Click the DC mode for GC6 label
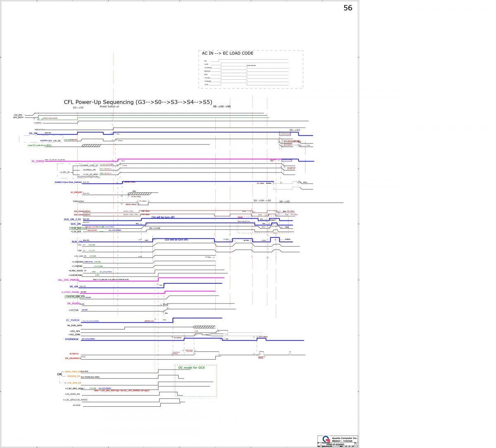 (x=192, y=367)
